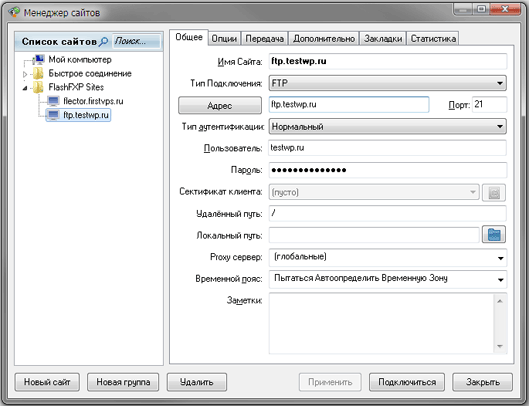Click the Адрес button
This screenshot has height=406, width=529.
pyautogui.click(x=220, y=105)
